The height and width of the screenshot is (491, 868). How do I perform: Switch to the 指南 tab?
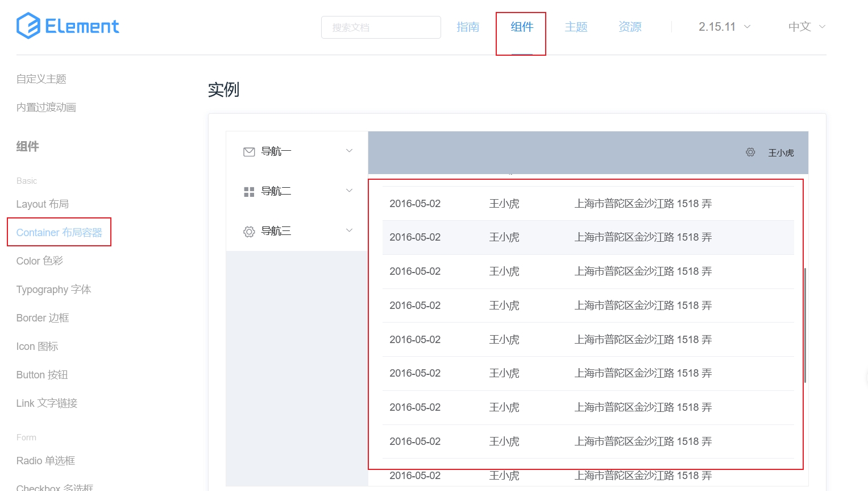[x=468, y=27]
